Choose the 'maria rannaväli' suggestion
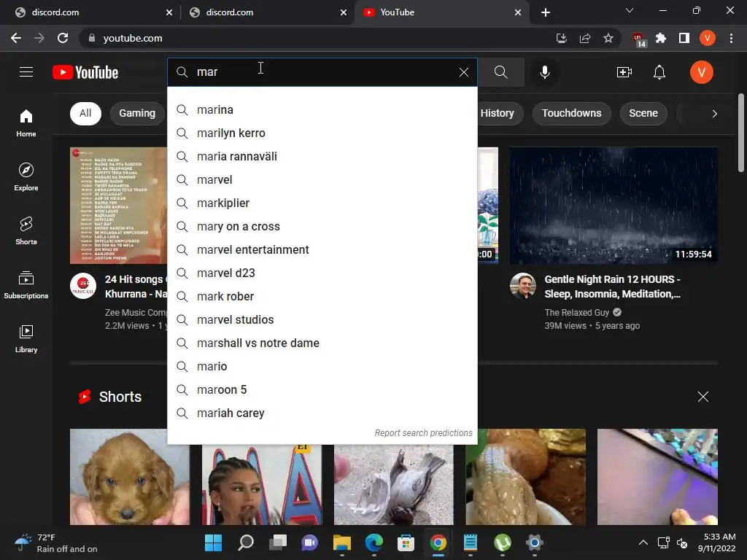This screenshot has height=560, width=747. tap(322, 156)
